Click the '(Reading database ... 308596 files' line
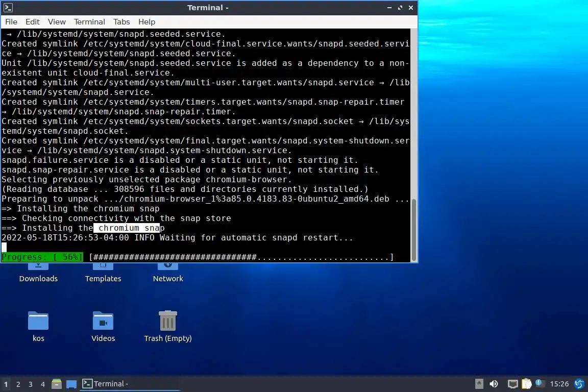This screenshot has height=392, width=588. 185,189
